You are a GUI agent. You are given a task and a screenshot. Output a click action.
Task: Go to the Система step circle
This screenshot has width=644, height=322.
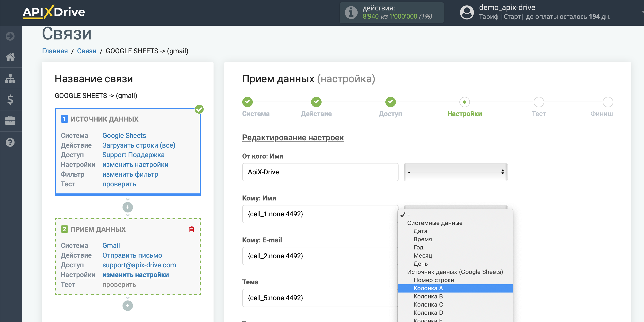point(247,102)
